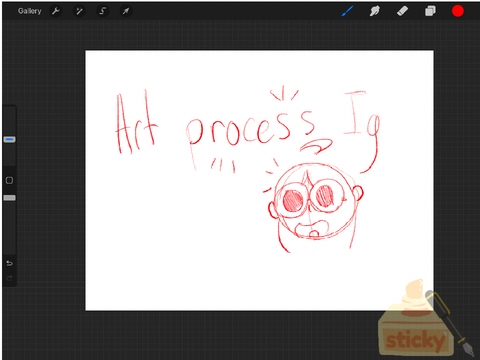Screen dimensions: 480x360
Task: Select the Brush tool
Action: pos(347,11)
